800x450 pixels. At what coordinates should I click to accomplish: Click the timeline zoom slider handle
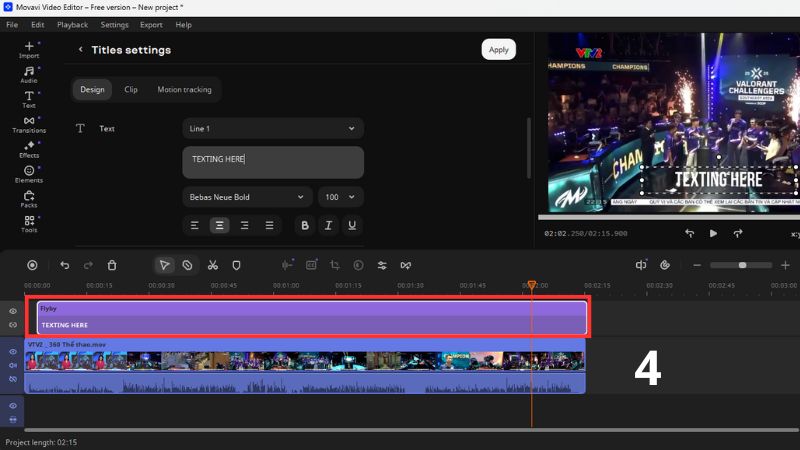pos(742,265)
